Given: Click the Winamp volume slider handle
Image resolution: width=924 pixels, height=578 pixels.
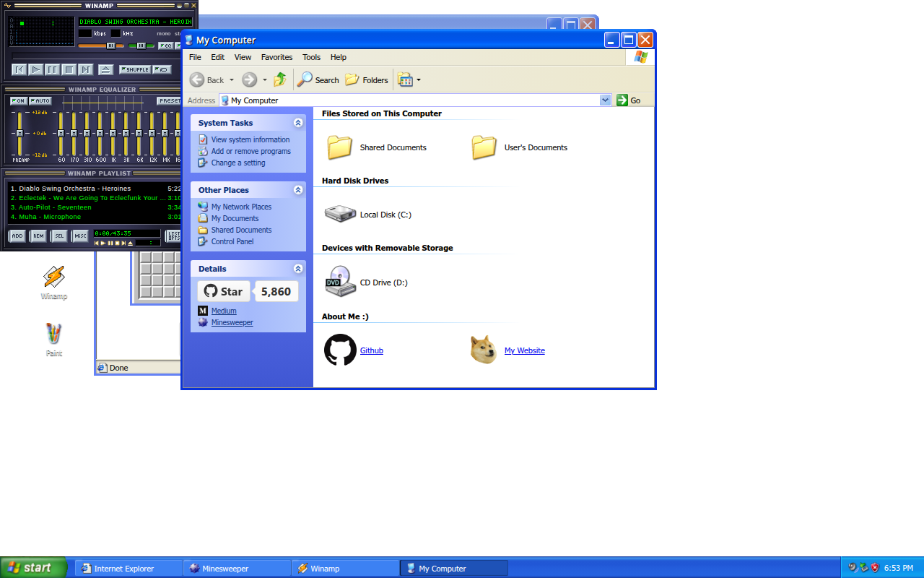Looking at the screenshot, I should 111,46.
